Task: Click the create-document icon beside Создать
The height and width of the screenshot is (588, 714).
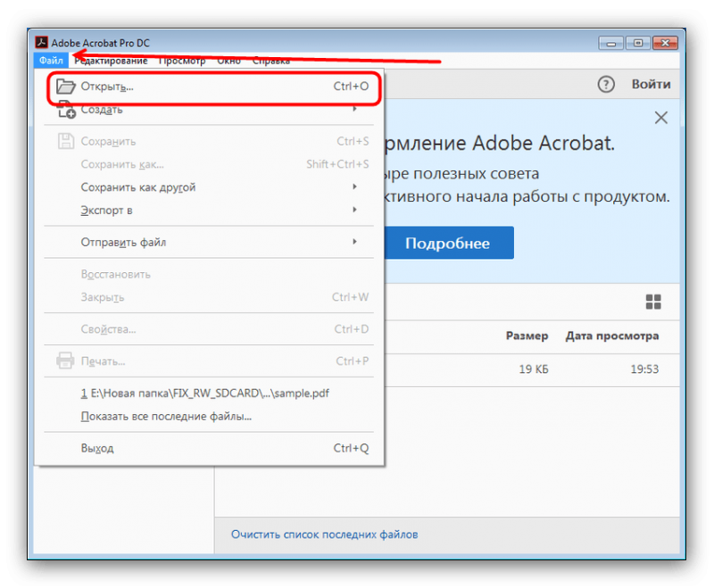Action: (x=66, y=110)
